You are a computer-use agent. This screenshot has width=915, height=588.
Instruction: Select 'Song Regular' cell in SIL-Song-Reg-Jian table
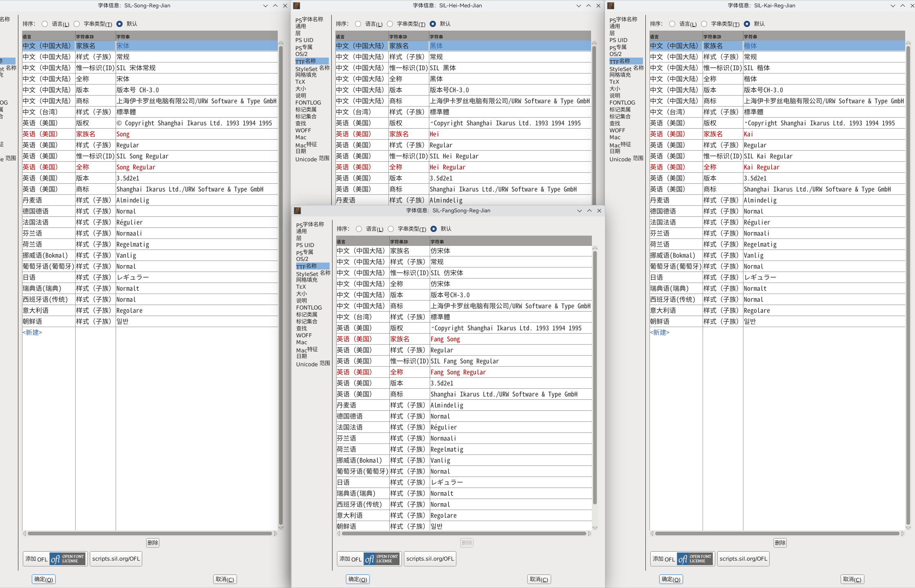(196, 167)
